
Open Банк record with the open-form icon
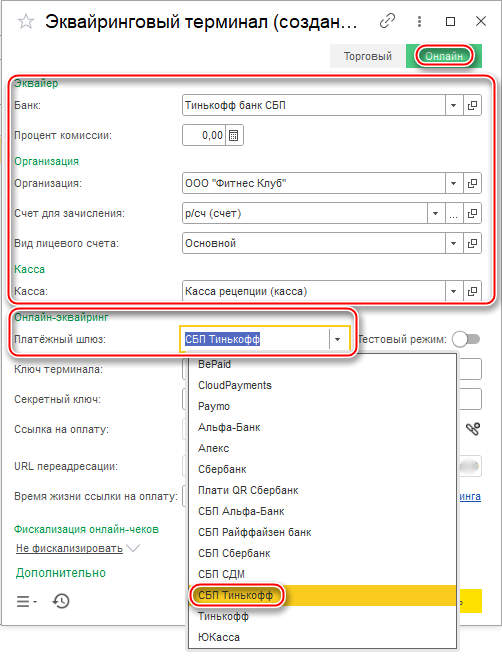coord(472,105)
